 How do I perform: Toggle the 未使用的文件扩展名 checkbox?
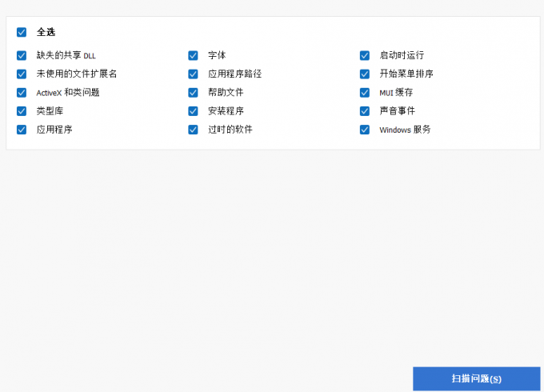pos(22,74)
